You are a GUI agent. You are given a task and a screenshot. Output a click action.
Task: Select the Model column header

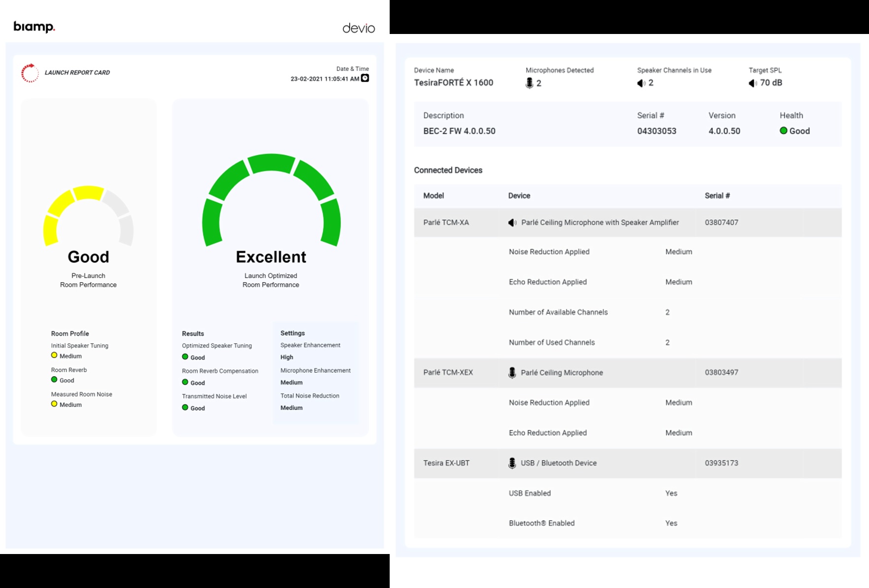click(434, 196)
